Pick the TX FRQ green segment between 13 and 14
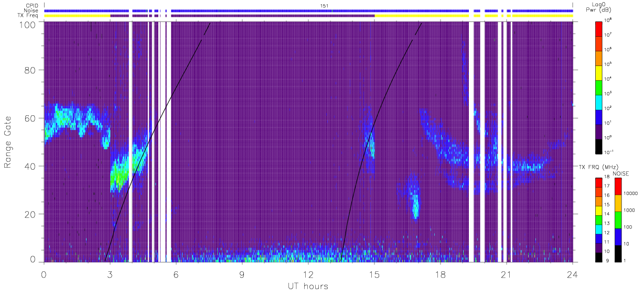Image resolution: width=644 pixels, height=297 pixels. coord(598,219)
